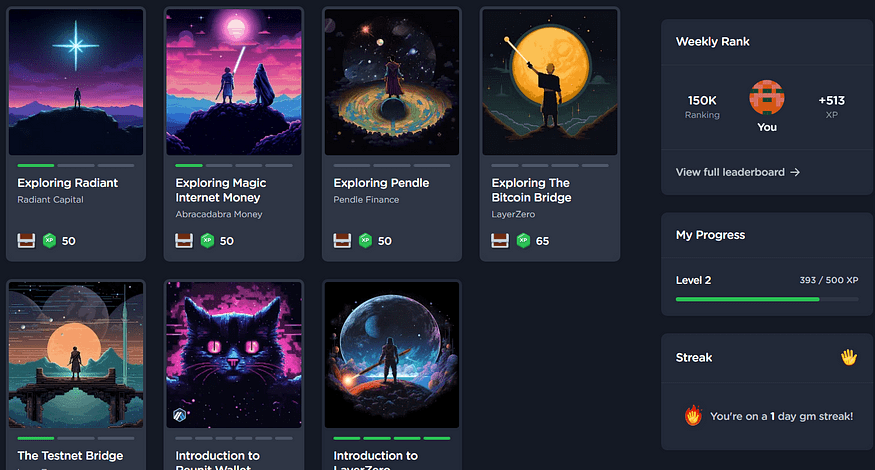875x470 pixels.
Task: Select the Introduction to LayerZero planet thumbnail
Action: [392, 354]
